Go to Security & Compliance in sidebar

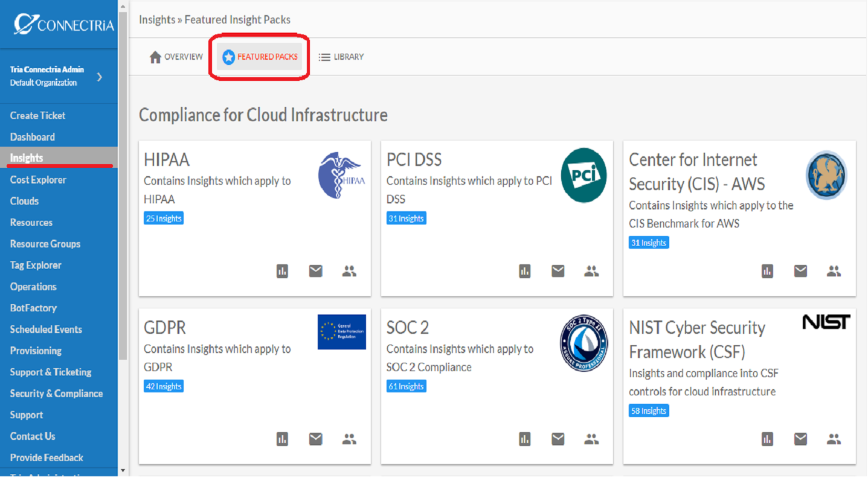[56, 394]
